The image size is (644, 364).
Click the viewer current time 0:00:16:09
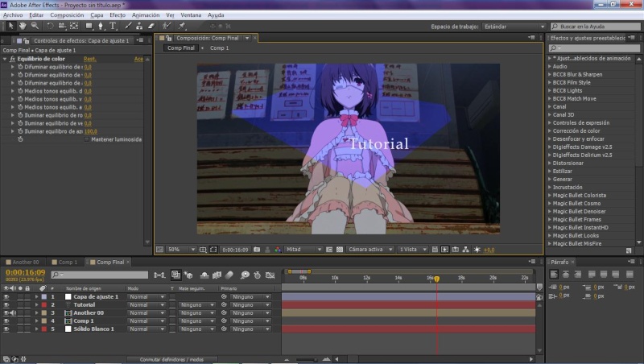[235, 250]
